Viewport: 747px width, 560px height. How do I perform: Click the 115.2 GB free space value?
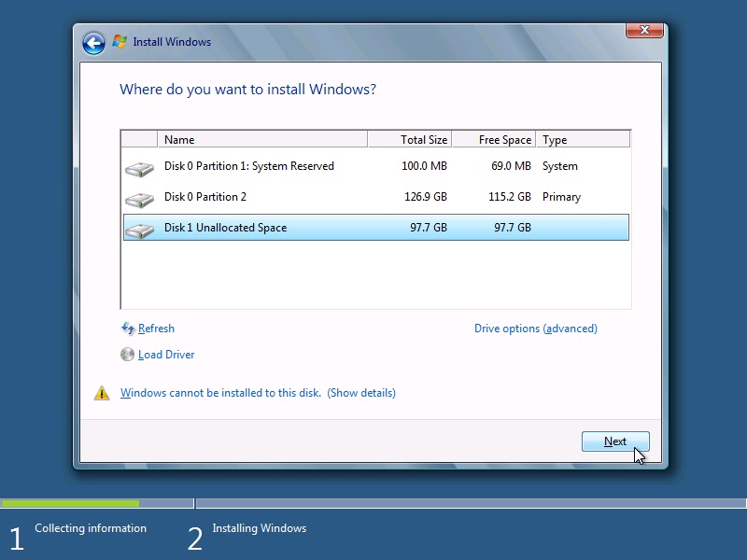(x=509, y=197)
